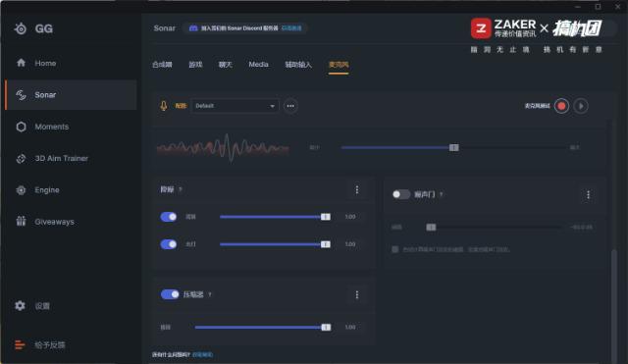Viewport: 628px width, 364px height.
Task: Tick the checkbox under the noise gate slider
Action: (394, 249)
